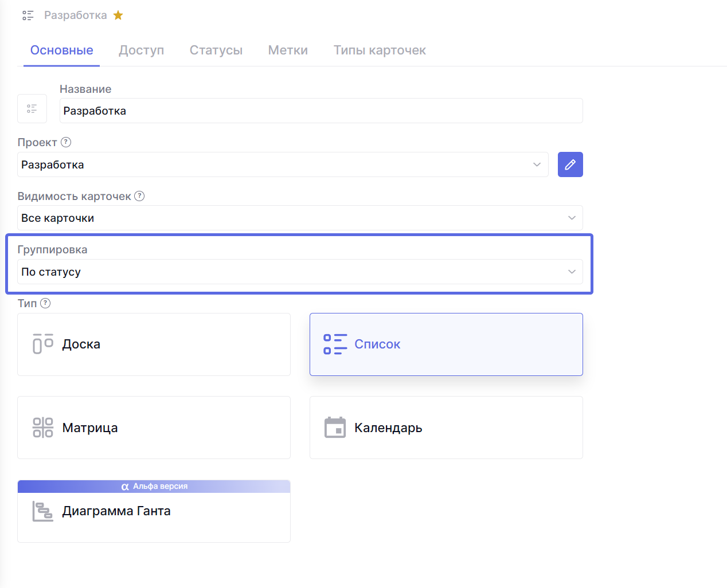Click help icon next to Проект
The image size is (727, 588).
tap(66, 142)
